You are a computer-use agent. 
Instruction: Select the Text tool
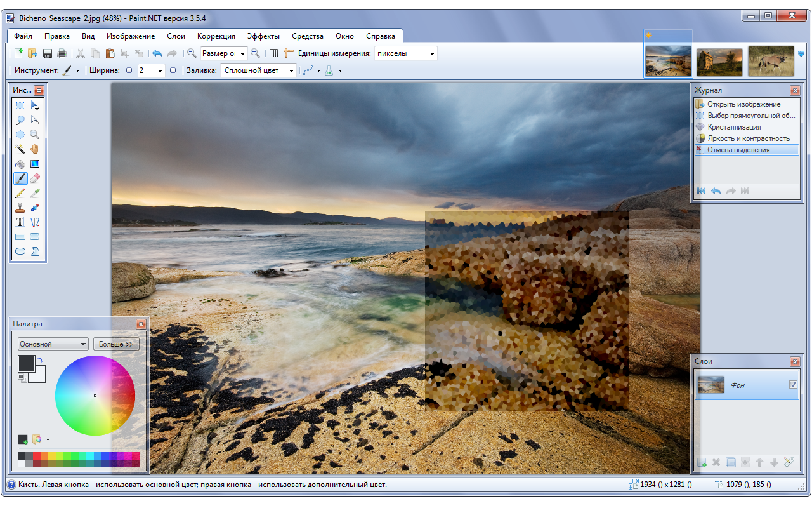point(20,222)
